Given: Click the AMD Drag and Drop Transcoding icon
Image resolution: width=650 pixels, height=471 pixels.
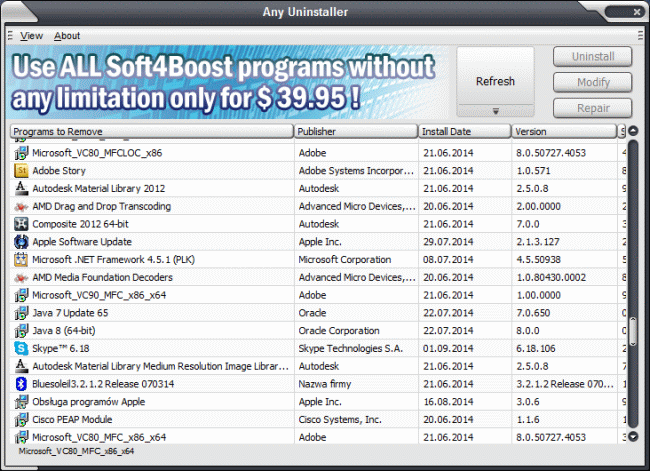Looking at the screenshot, I should click(21, 206).
